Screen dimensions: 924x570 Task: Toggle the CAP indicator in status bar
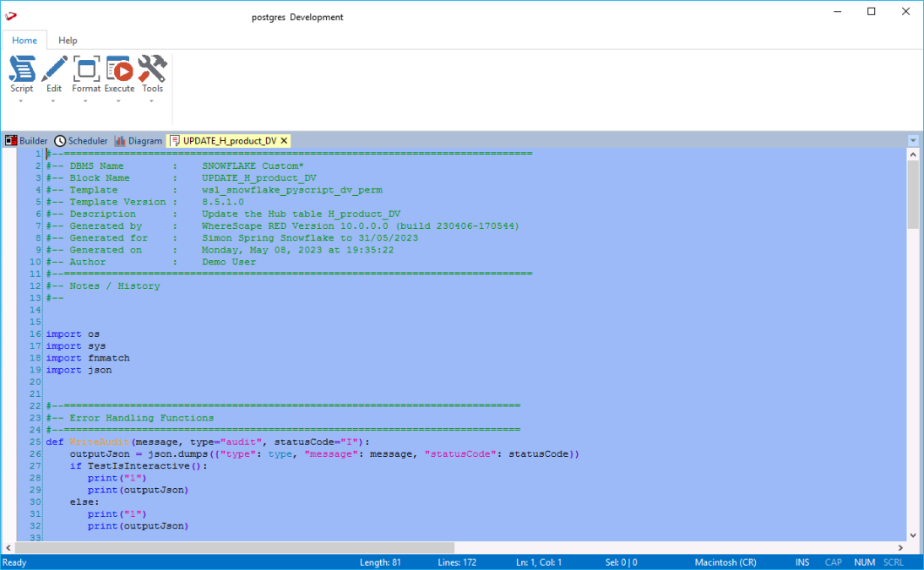tap(833, 562)
